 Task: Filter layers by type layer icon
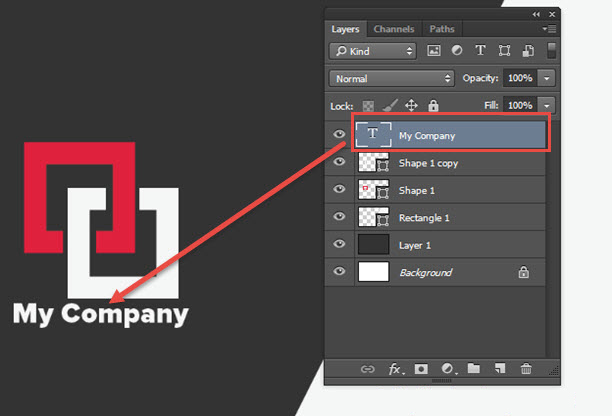coord(480,51)
